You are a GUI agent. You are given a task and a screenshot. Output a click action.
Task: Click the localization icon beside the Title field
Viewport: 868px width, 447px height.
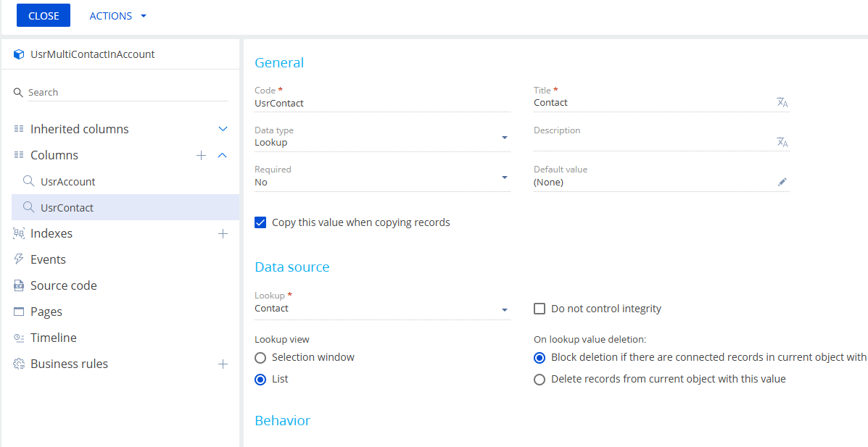(782, 102)
